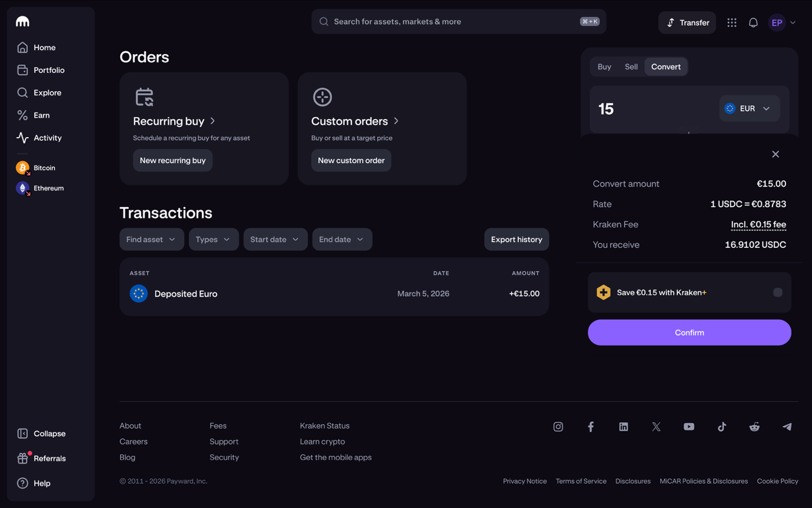
Task: Open the apps grid menu icon
Action: click(x=732, y=22)
